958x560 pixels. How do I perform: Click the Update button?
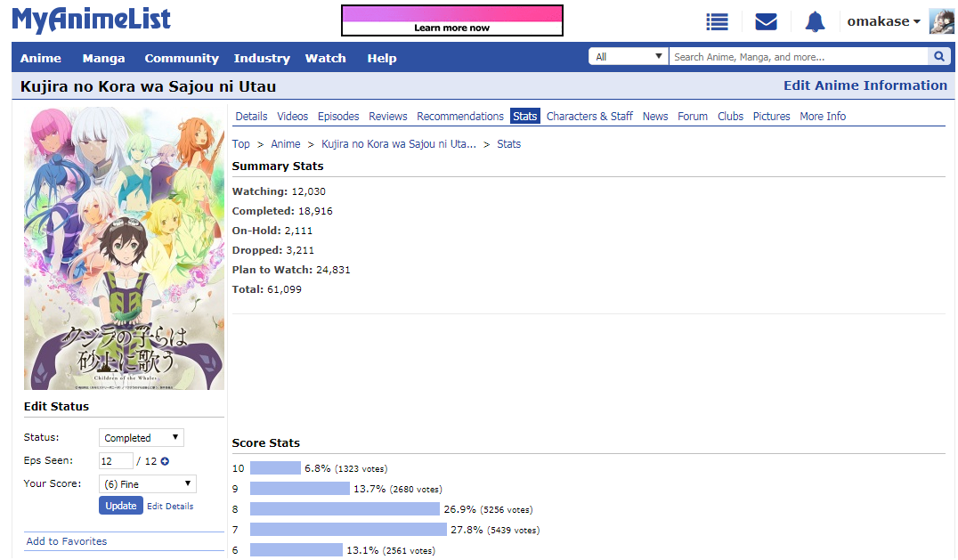[121, 506]
